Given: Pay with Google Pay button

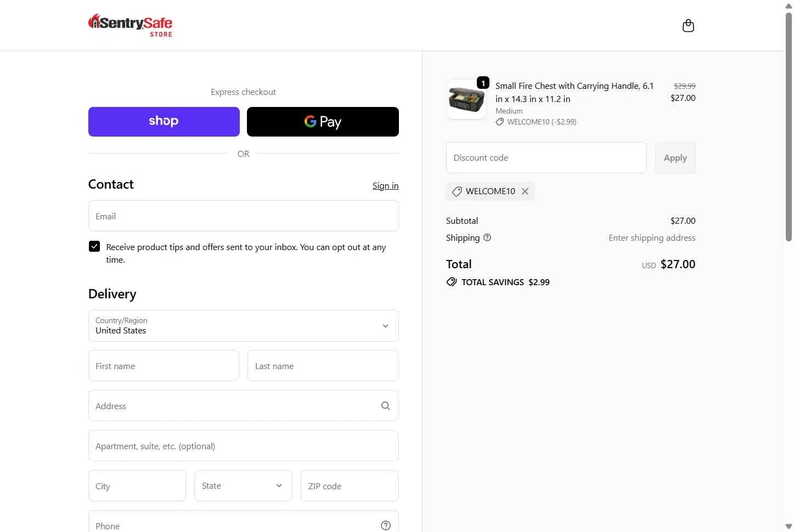Looking at the screenshot, I should (323, 122).
